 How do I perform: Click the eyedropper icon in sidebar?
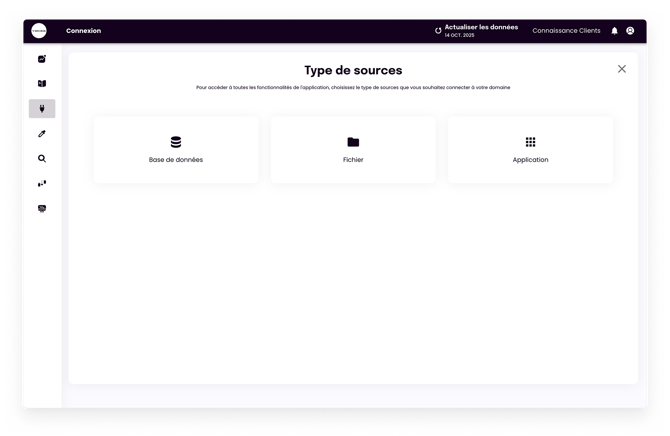42,134
